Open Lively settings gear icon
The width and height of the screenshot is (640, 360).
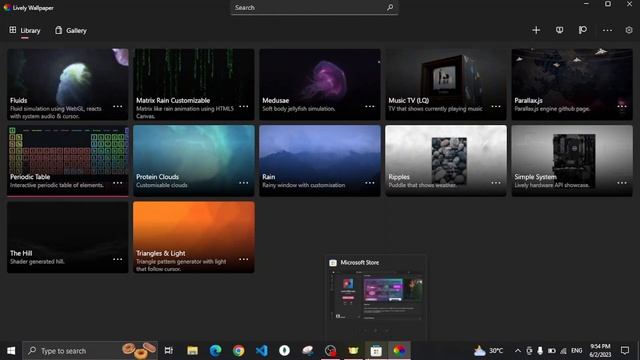(629, 30)
